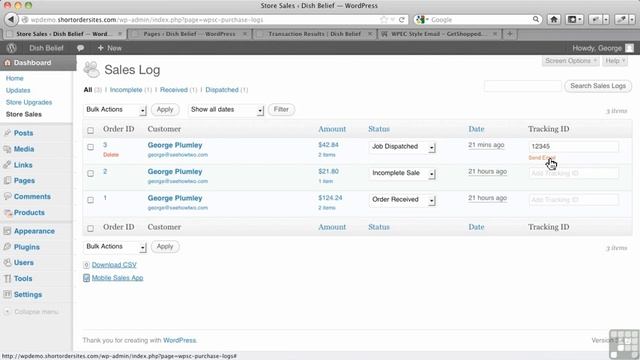
Task: Change the Incomplete Sale status dropdown
Action: 402,173
